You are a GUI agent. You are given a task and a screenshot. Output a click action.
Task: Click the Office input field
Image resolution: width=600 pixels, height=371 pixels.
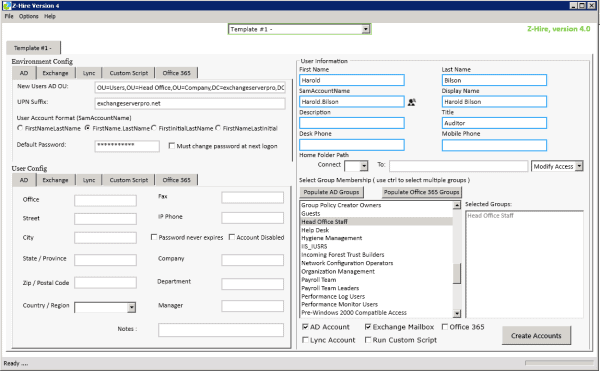[x=105, y=200]
